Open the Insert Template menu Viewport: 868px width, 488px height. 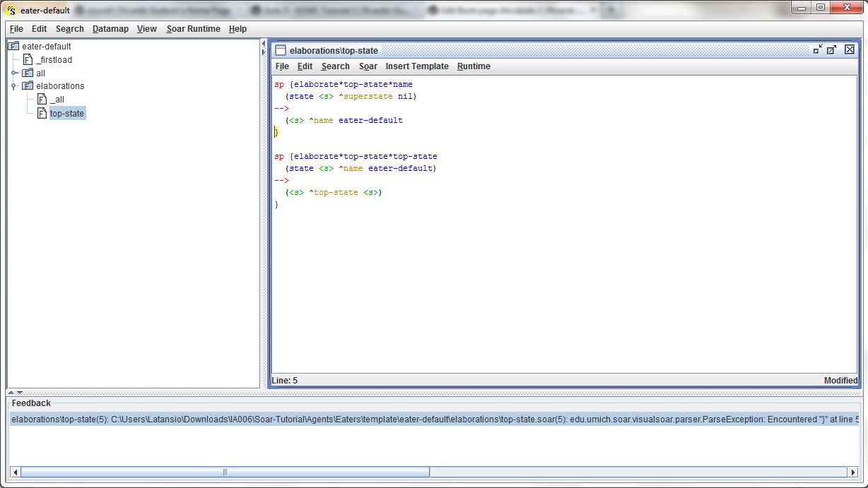coord(416,66)
